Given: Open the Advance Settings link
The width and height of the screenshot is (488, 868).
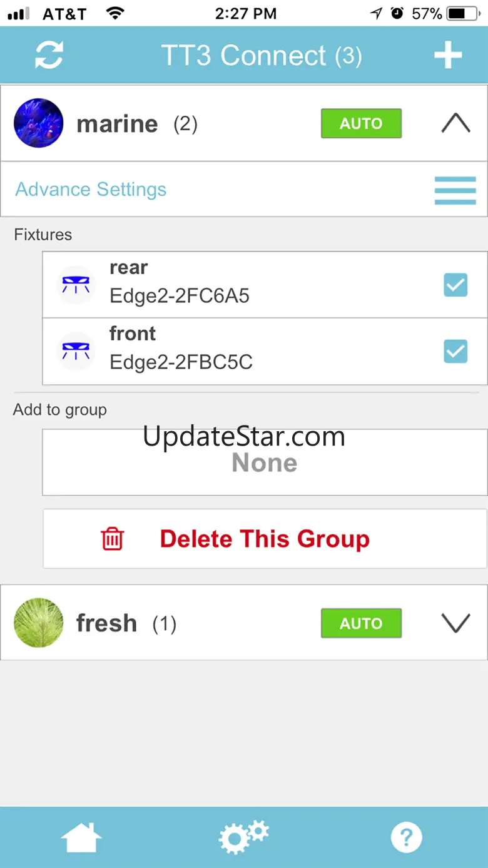Looking at the screenshot, I should click(x=91, y=190).
